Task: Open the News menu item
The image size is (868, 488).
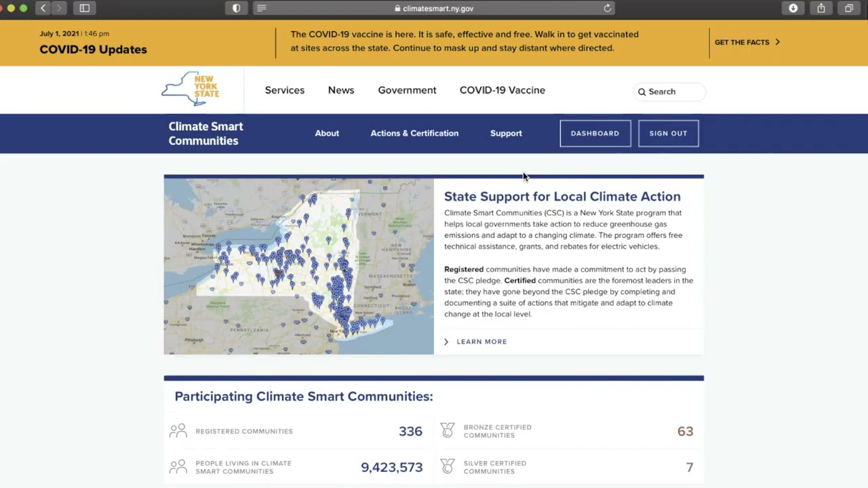Action: pyautogui.click(x=341, y=90)
